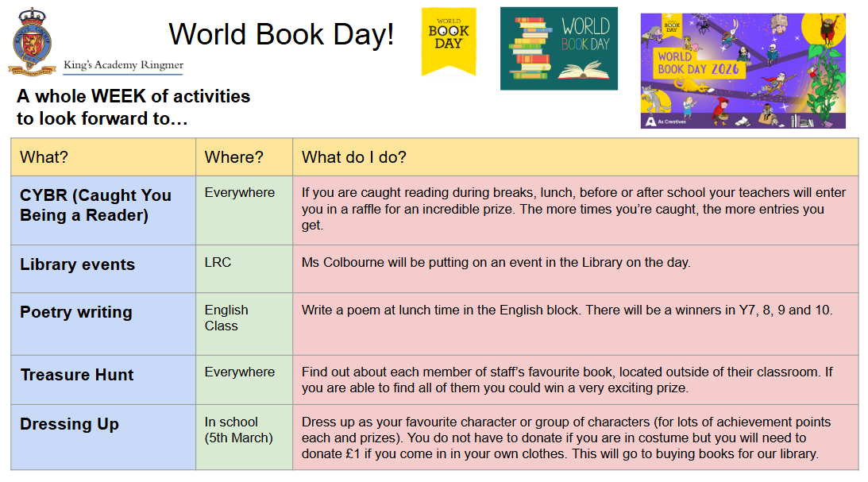Click the "Where?" column header
The image size is (868, 482).
(233, 157)
